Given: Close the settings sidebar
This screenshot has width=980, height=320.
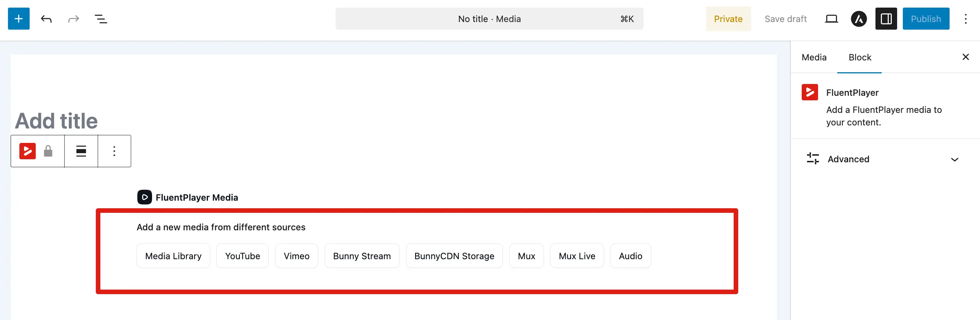Looking at the screenshot, I should pos(965,57).
